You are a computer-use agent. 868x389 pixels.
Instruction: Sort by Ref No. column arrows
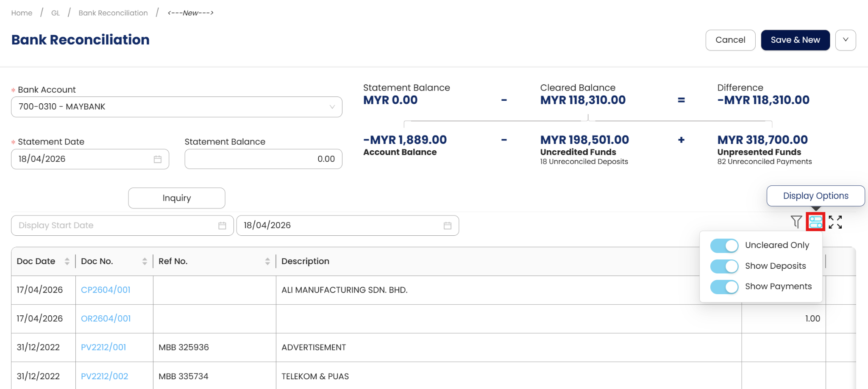pos(267,261)
